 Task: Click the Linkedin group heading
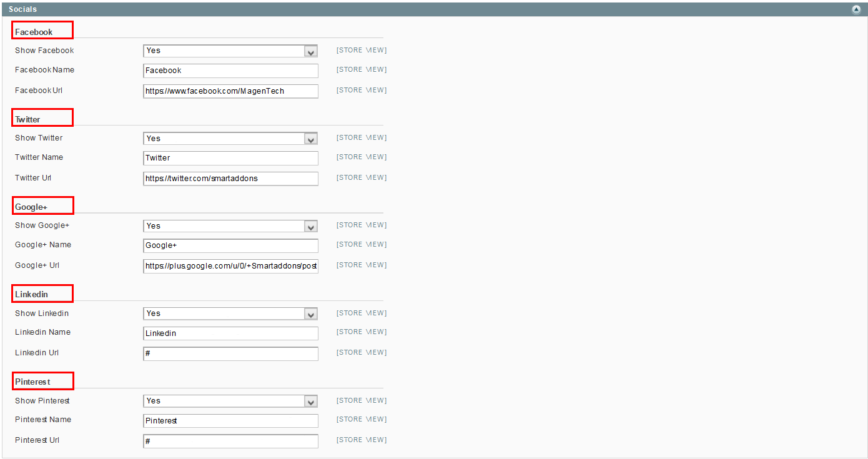(31, 294)
